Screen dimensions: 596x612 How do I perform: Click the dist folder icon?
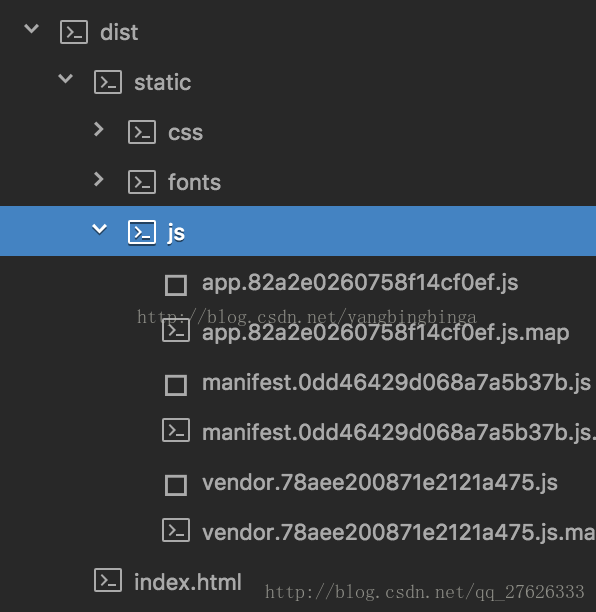pyautogui.click(x=74, y=32)
